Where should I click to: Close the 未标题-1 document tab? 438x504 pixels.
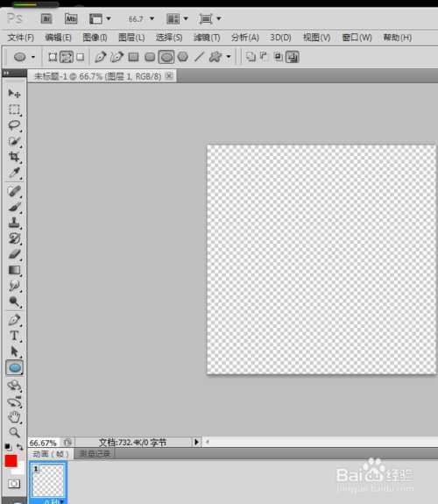pyautogui.click(x=169, y=76)
